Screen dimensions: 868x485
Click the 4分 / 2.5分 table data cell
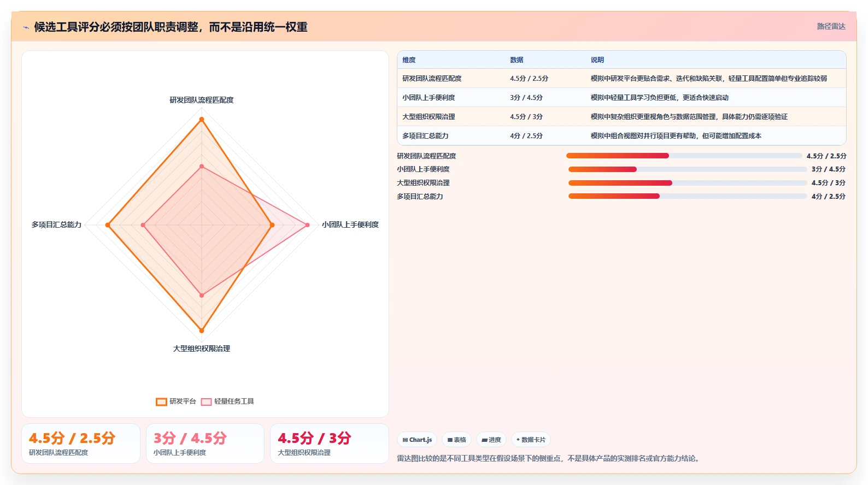[x=526, y=136]
